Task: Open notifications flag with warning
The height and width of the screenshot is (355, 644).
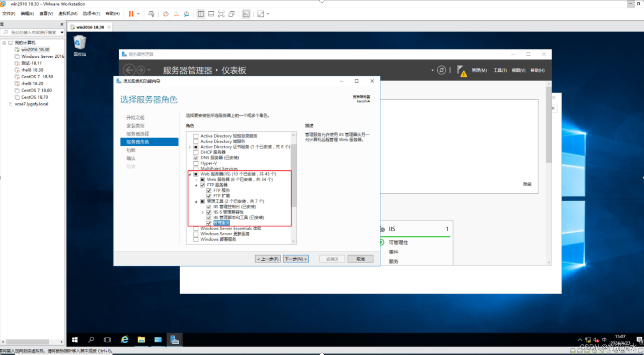Action: click(461, 71)
